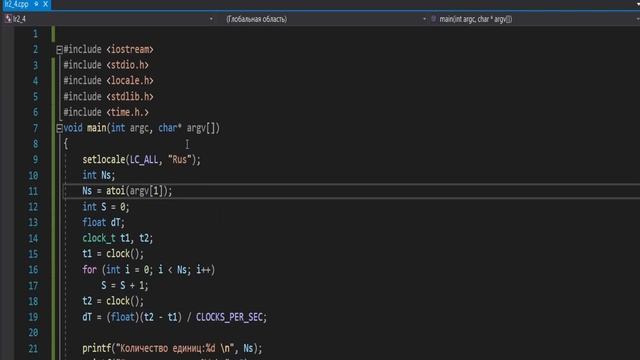Screen dimensions: 640x360
Task: Click the for loop header on line 16
Action: (149, 270)
